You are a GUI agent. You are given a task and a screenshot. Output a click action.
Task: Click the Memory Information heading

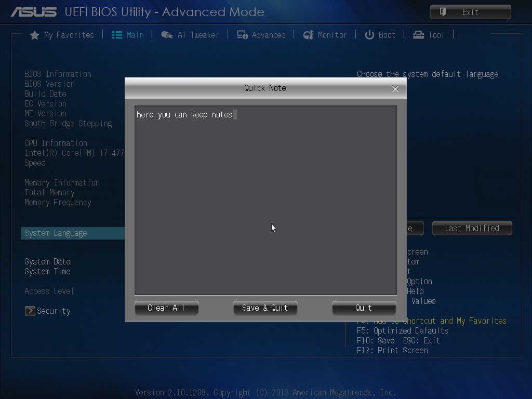[x=62, y=182]
